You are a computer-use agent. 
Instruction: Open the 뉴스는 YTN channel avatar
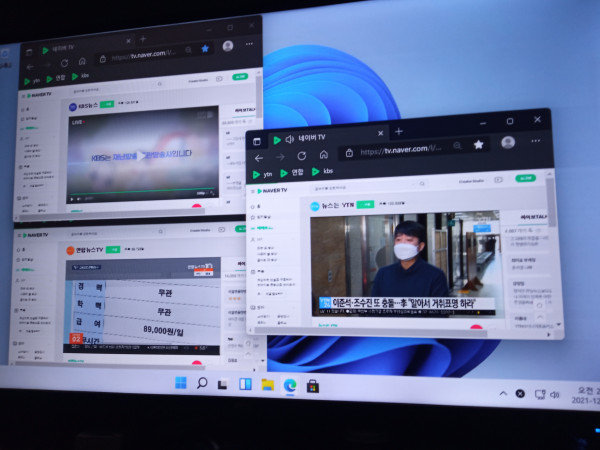(x=315, y=207)
